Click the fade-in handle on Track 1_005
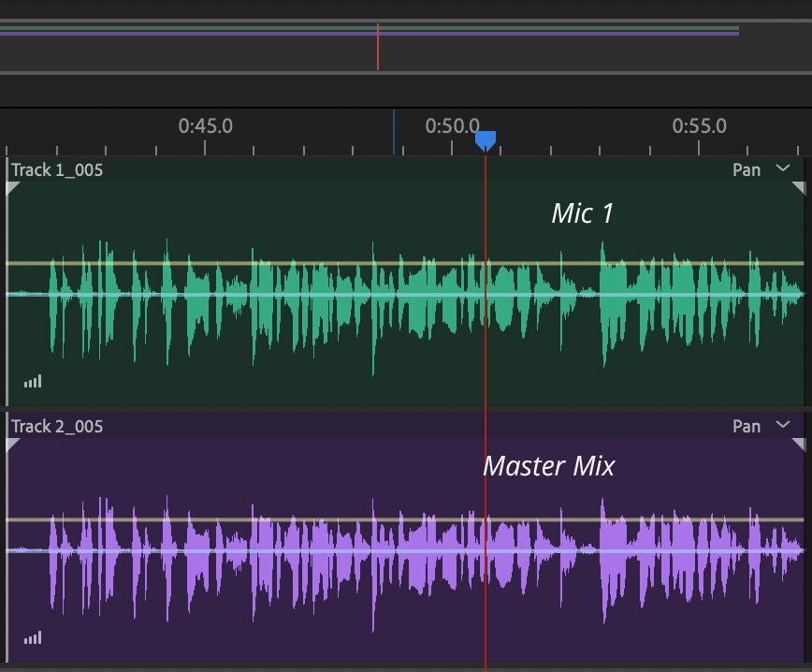Image resolution: width=812 pixels, height=672 pixels. (x=12, y=187)
